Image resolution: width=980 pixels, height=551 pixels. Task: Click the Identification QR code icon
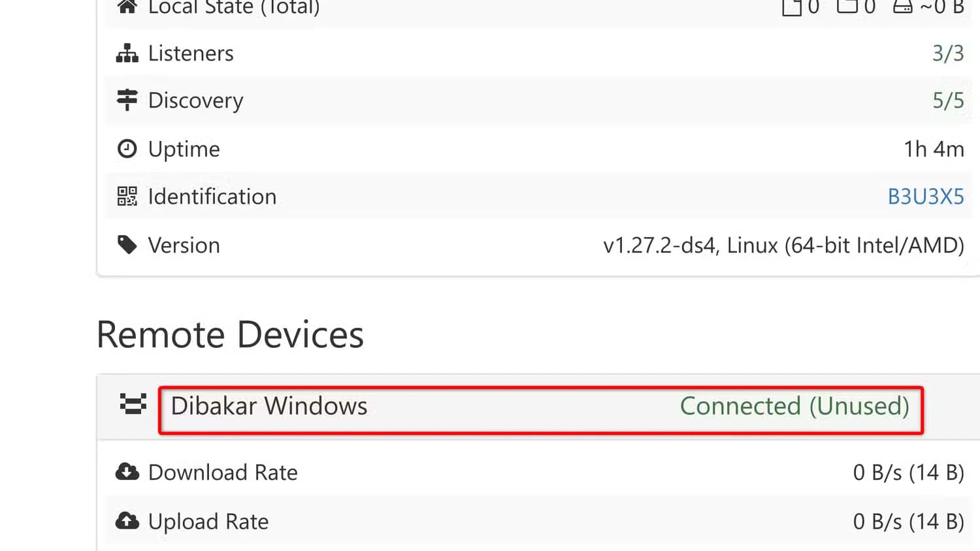click(127, 197)
